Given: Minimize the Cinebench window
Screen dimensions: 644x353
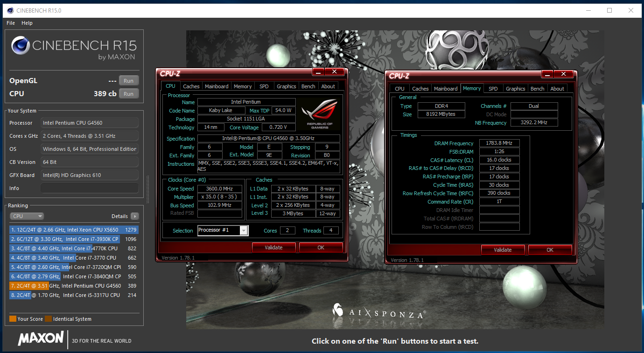Looking at the screenshot, I should (588, 10).
